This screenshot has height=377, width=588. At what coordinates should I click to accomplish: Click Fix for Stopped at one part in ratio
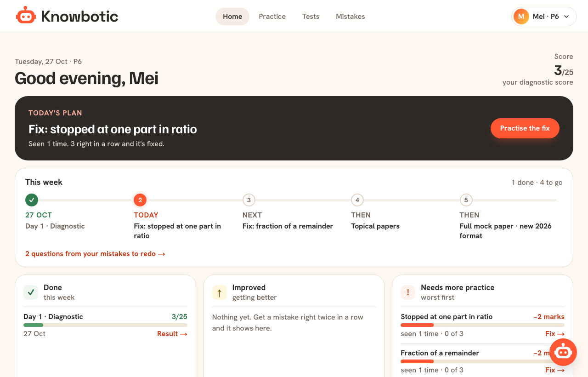[555, 334]
